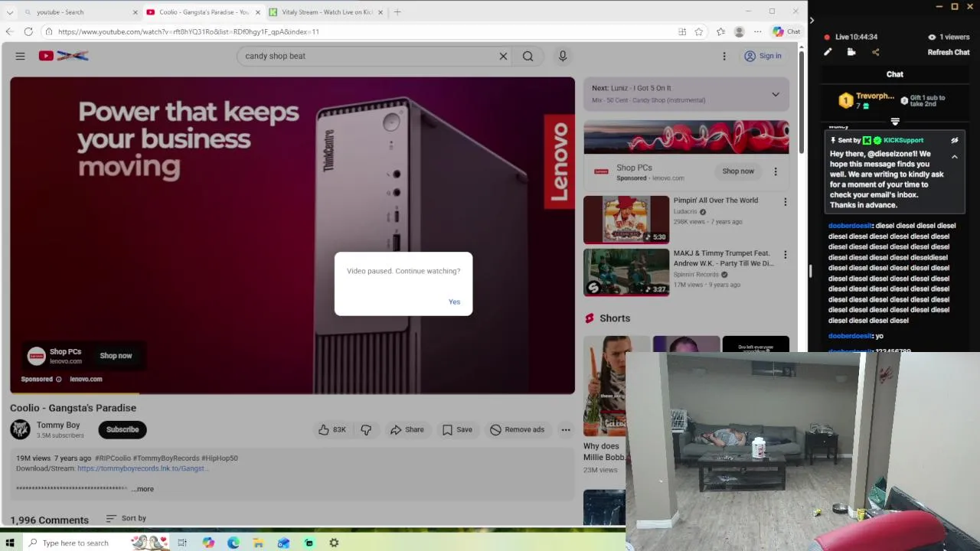Edit stream info with the pencil icon

[x=828, y=52]
